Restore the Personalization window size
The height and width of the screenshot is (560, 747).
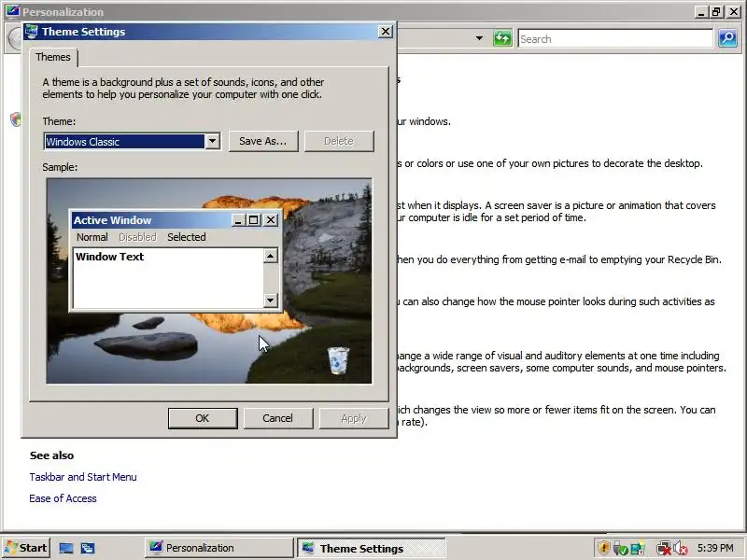716,11
